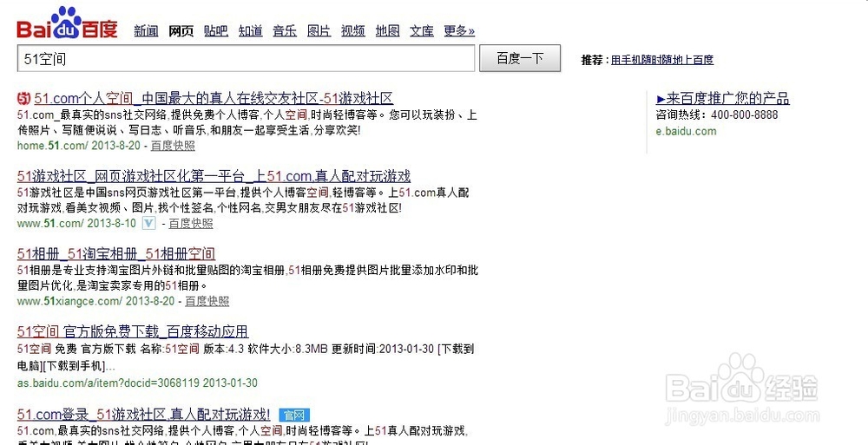Click hotline text 400-800-8888

(x=744, y=115)
